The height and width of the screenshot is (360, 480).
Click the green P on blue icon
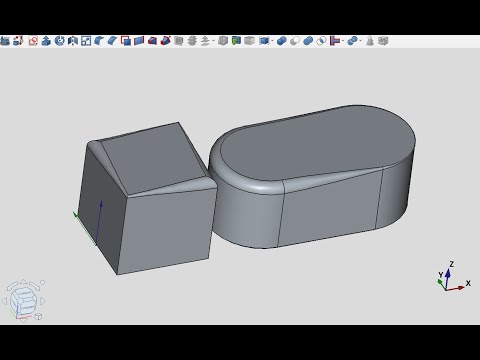[x=236, y=41]
